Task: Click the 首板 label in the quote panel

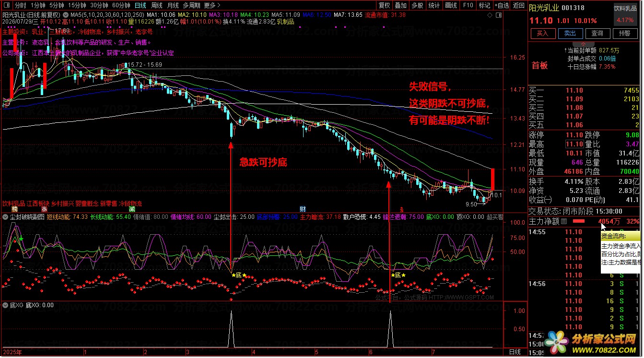Action: pyautogui.click(x=539, y=65)
